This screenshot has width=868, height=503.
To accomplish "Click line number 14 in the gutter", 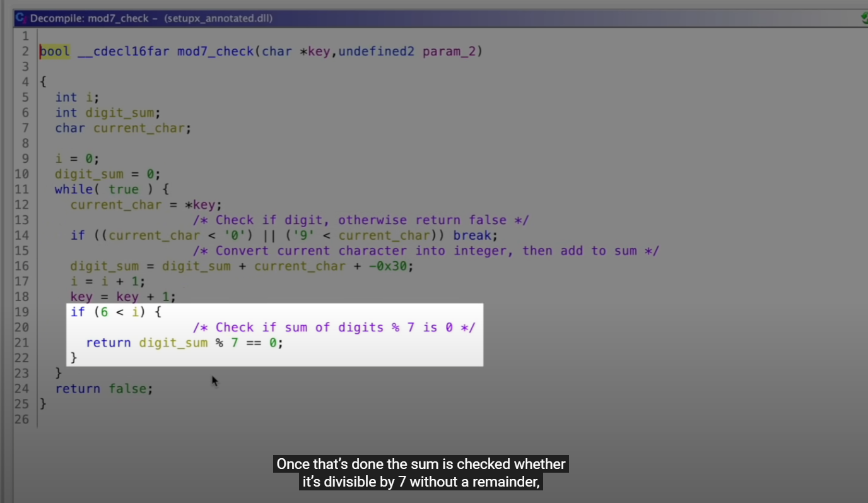I will click(x=21, y=235).
